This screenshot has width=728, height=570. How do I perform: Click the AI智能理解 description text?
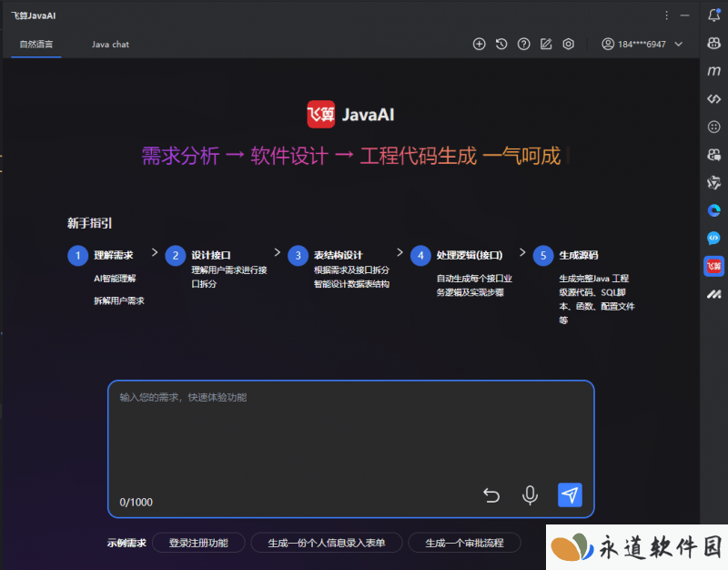click(116, 279)
